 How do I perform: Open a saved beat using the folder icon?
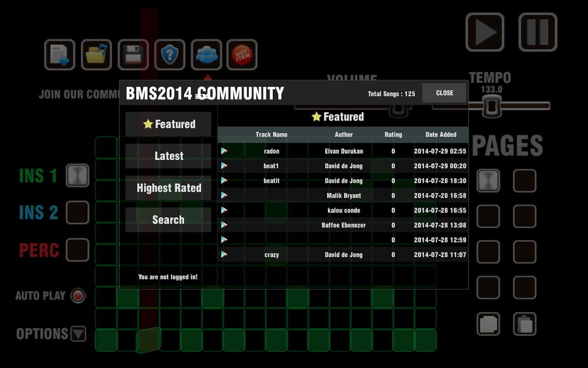(x=96, y=54)
